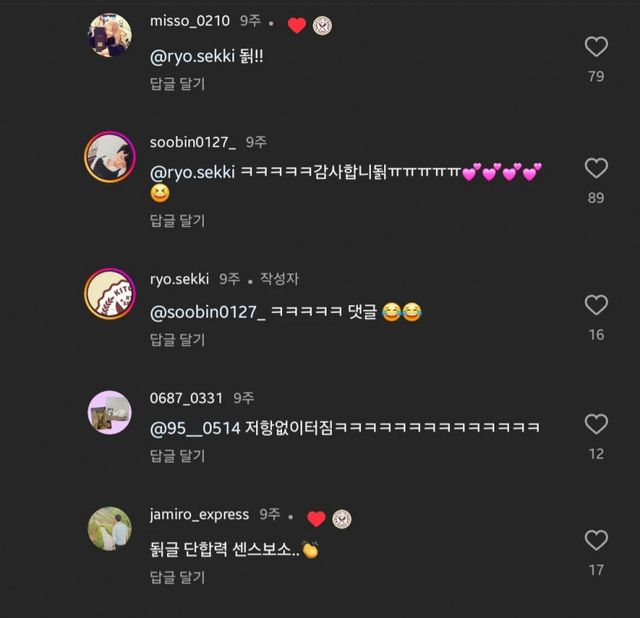Reply to misso_0210's comment

[177, 84]
